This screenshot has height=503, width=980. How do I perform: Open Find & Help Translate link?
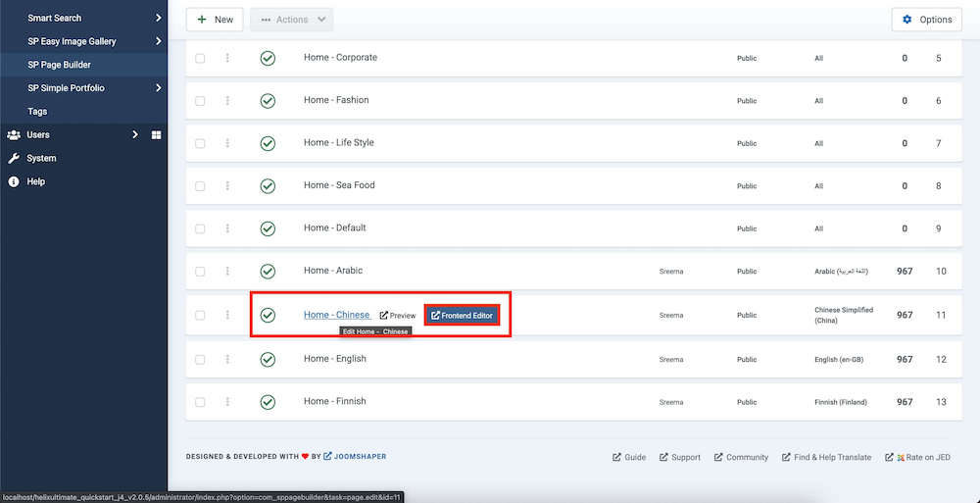tap(826, 457)
